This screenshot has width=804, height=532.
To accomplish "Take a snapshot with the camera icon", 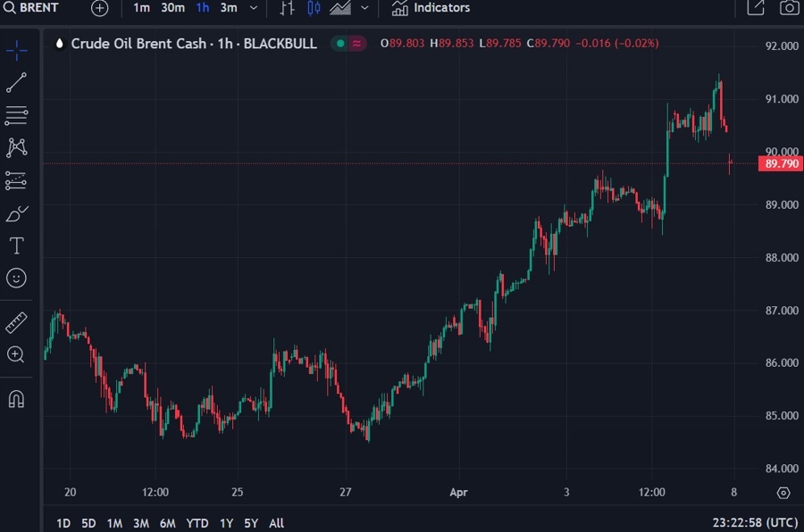I will coord(789,7).
